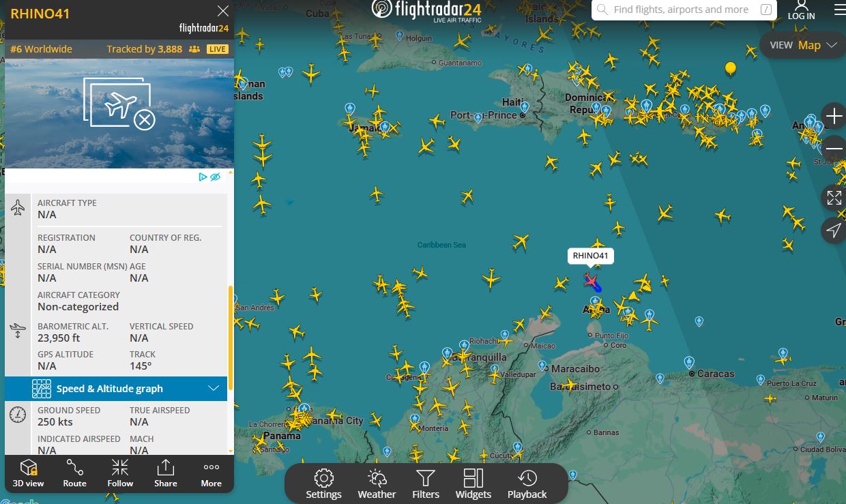Open map Settings gear
Image resolution: width=846 pixels, height=504 pixels.
[x=323, y=484]
